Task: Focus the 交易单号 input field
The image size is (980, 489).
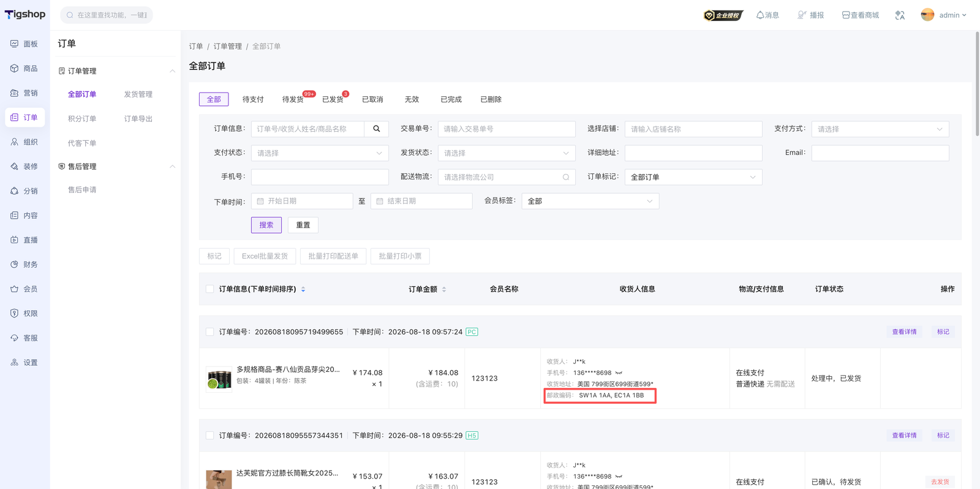Action: [x=507, y=129]
